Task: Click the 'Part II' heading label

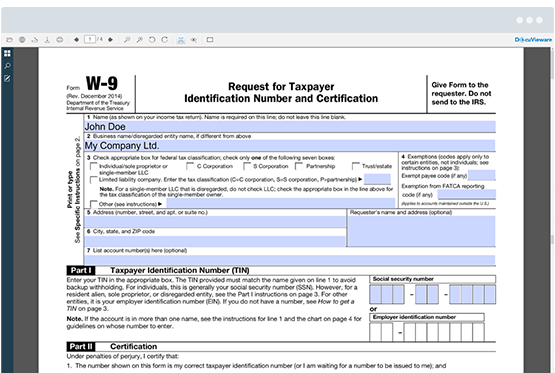Action: coord(81,346)
